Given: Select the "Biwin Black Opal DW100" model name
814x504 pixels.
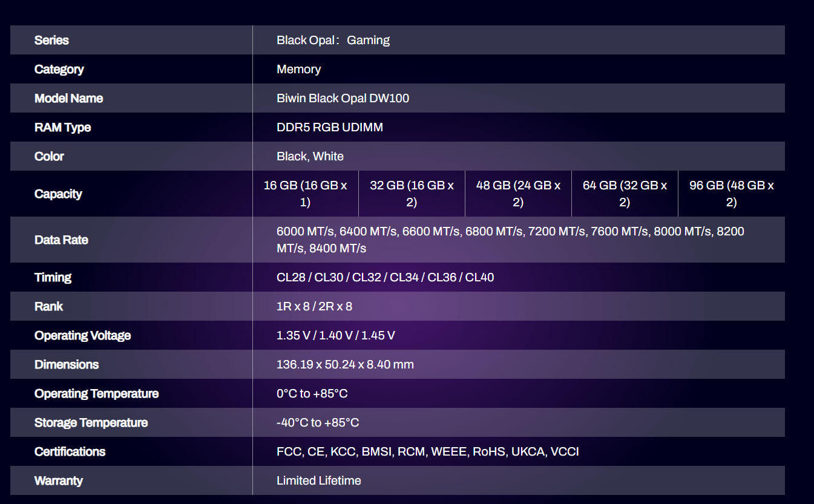Looking at the screenshot, I should tap(343, 99).
